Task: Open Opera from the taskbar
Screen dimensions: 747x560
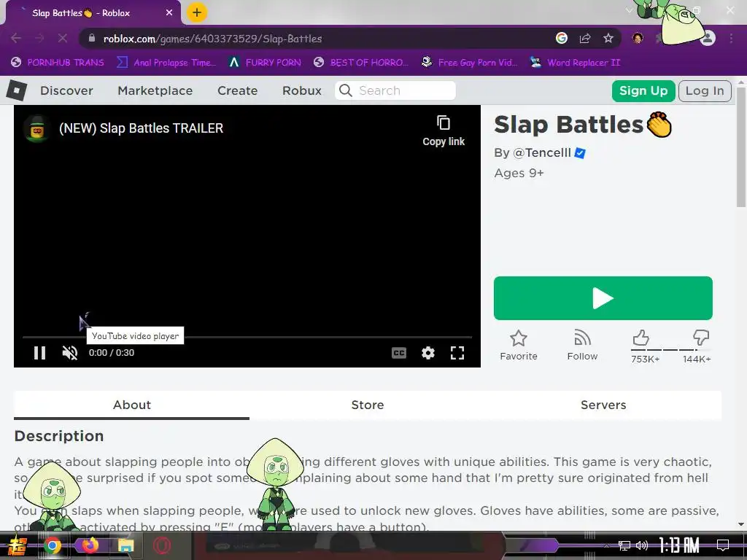Action: click(x=162, y=545)
